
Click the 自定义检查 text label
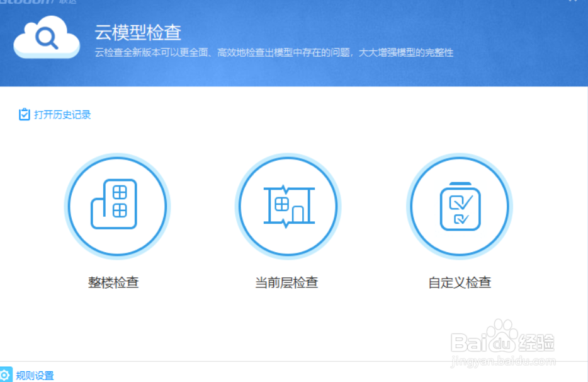coord(459,282)
